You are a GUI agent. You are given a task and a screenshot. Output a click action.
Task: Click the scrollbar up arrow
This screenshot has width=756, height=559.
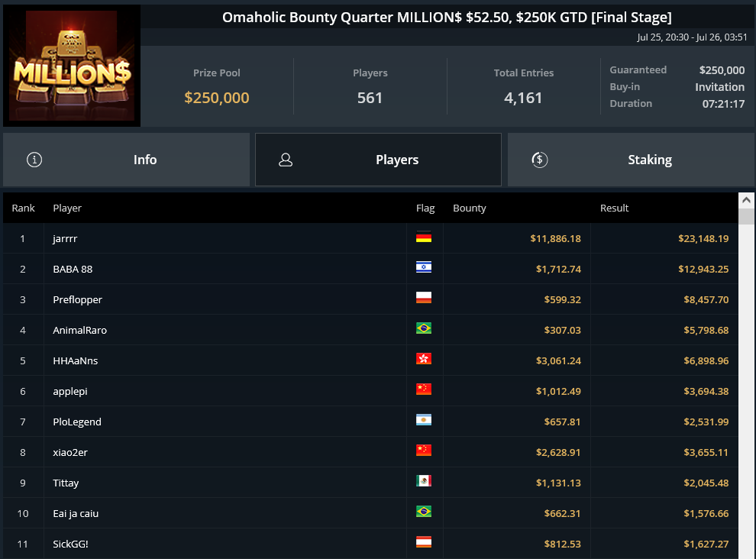point(746,200)
